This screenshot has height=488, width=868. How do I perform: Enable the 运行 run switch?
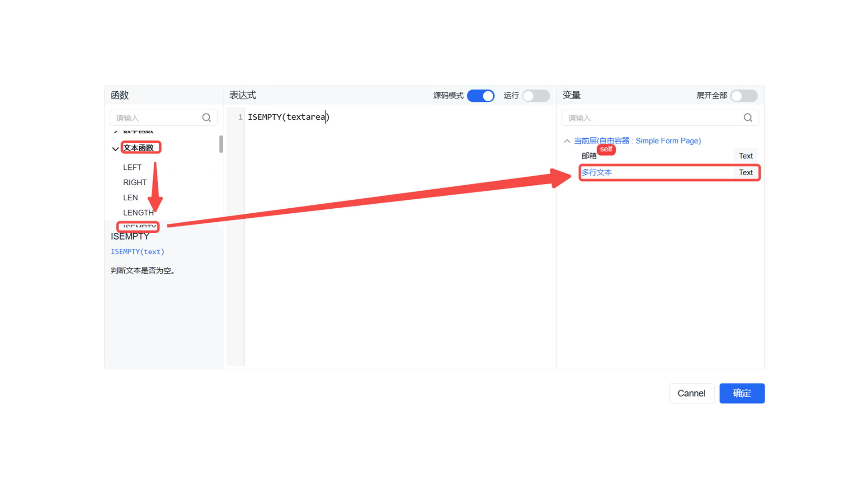pyautogui.click(x=536, y=96)
